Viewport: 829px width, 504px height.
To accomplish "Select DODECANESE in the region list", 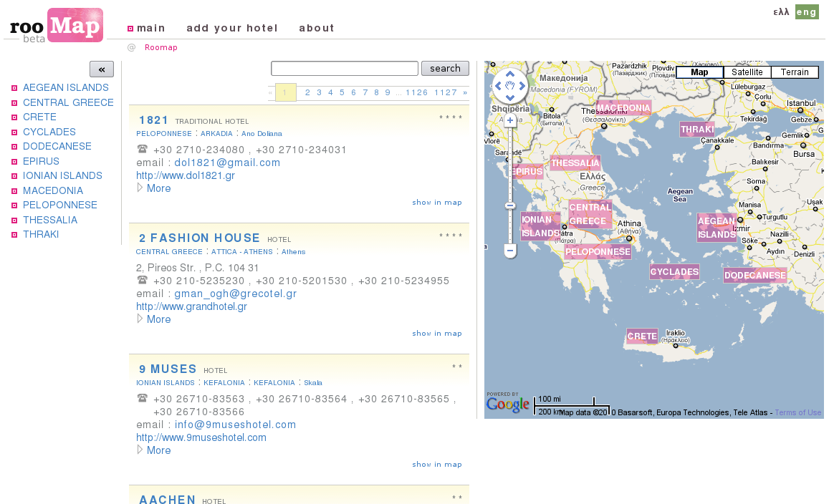I will (57, 146).
